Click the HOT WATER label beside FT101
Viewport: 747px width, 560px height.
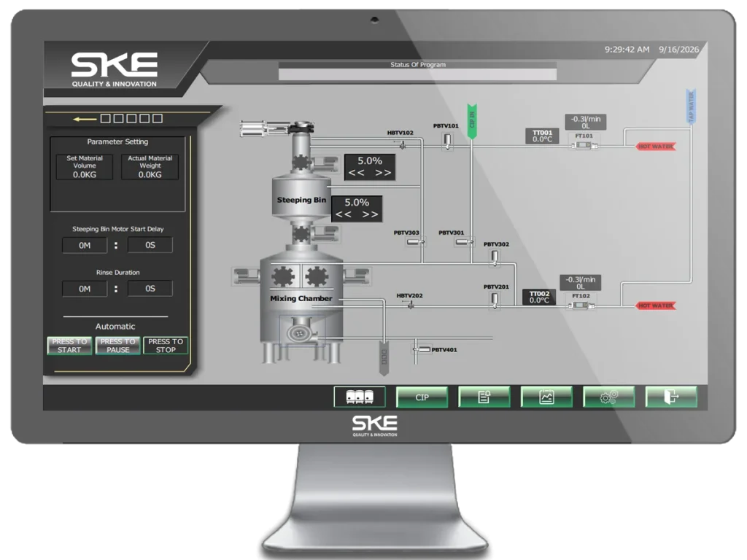click(x=656, y=146)
